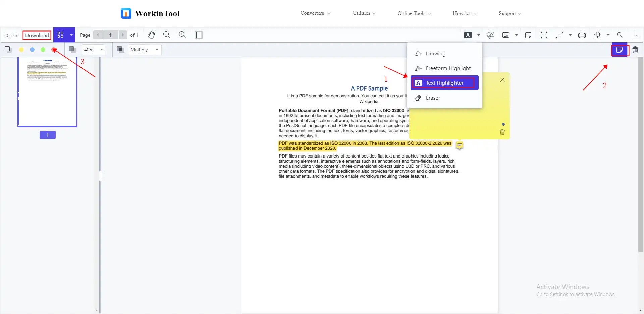Click the search magnifier on the right toolbar
644x314 pixels.
tap(620, 35)
